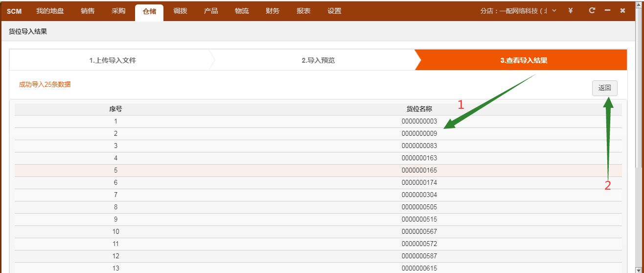Open the 财务 menu
This screenshot has width=644, height=273.
click(x=273, y=11)
